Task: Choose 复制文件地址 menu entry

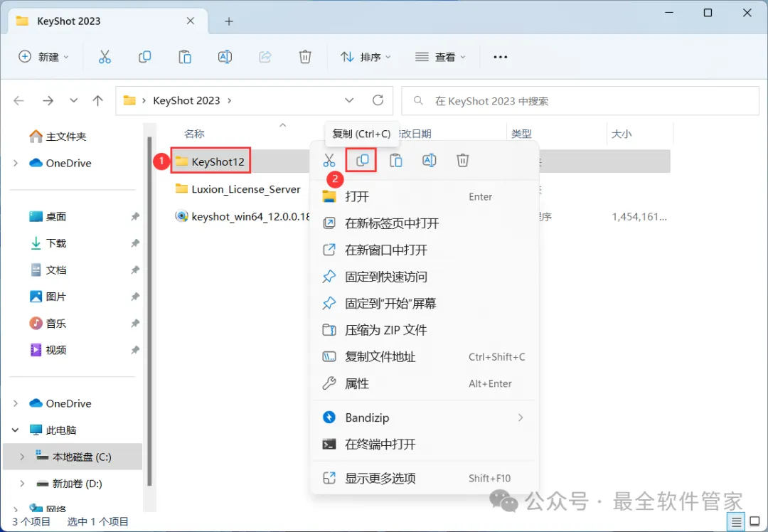Action: pyautogui.click(x=424, y=356)
